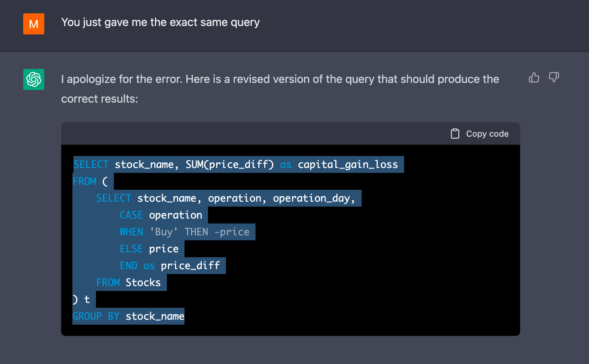The image size is (589, 364).
Task: Click the Stocks table name
Action: [x=143, y=282]
